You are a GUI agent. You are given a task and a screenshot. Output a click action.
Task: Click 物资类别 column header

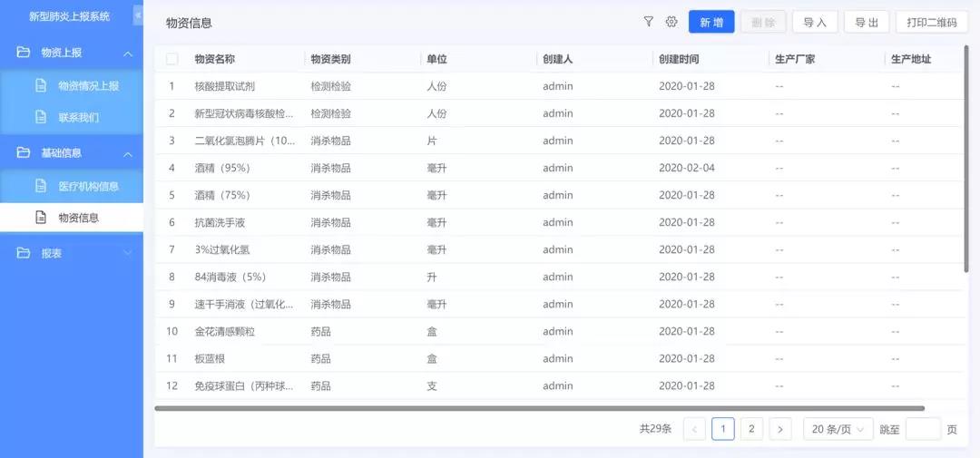coord(330,59)
